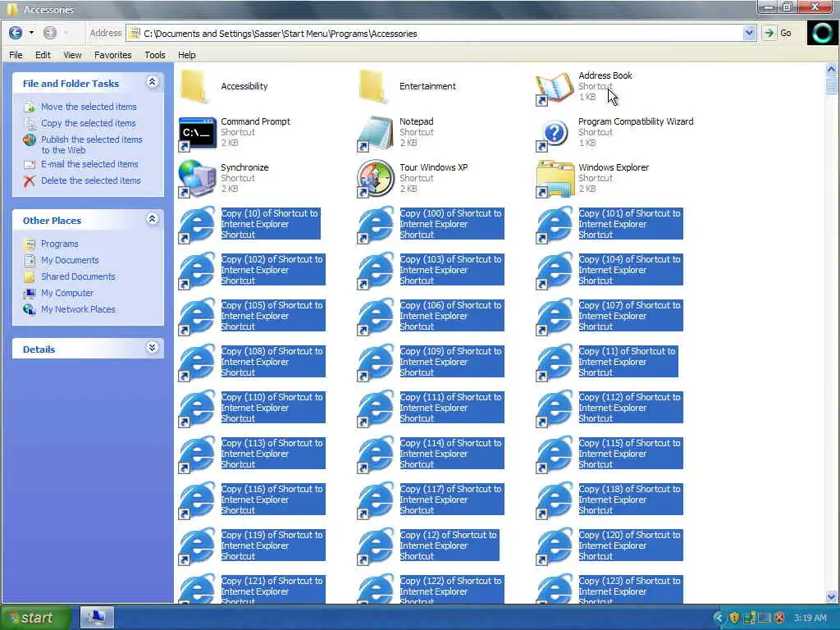This screenshot has height=630, width=840.
Task: Click Move the selected items
Action: point(89,107)
